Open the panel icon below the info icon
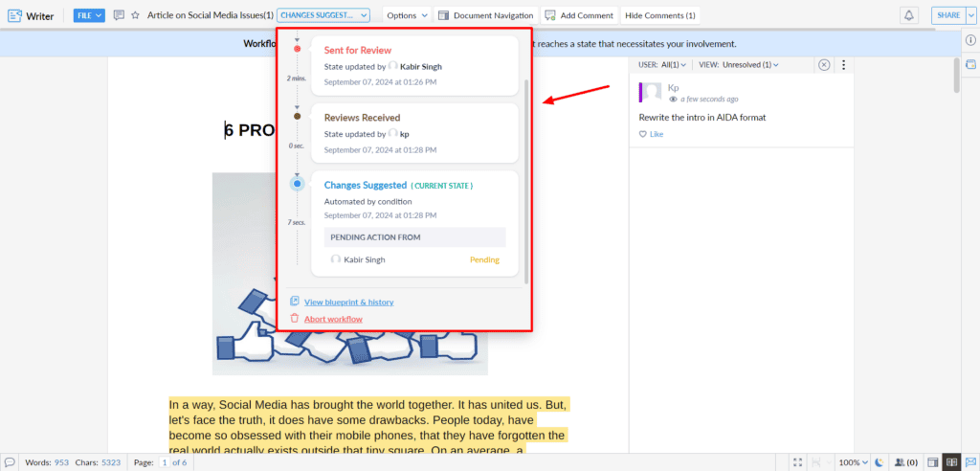This screenshot has width=980, height=471. coord(970,64)
